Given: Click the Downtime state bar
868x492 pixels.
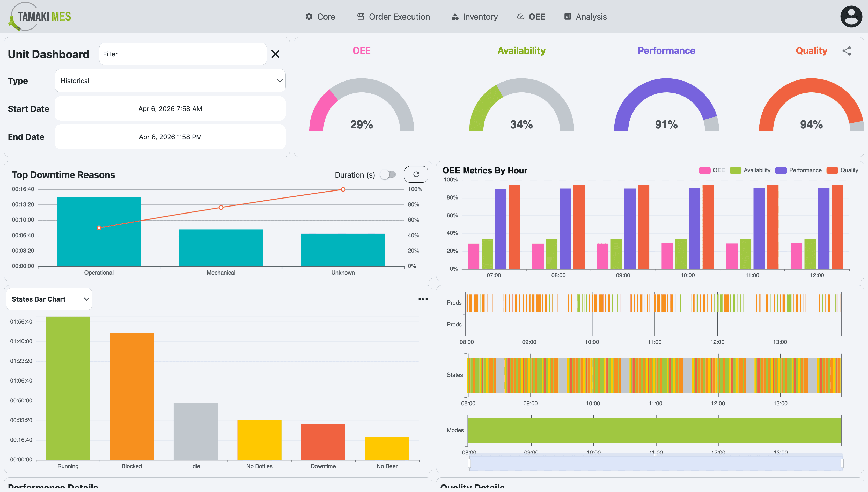Looking at the screenshot, I should point(323,442).
